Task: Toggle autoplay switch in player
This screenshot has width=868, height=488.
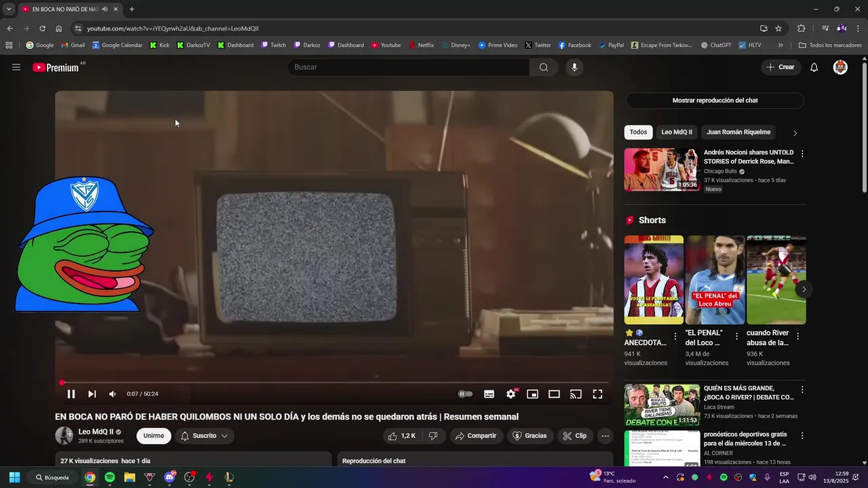Action: pyautogui.click(x=465, y=394)
